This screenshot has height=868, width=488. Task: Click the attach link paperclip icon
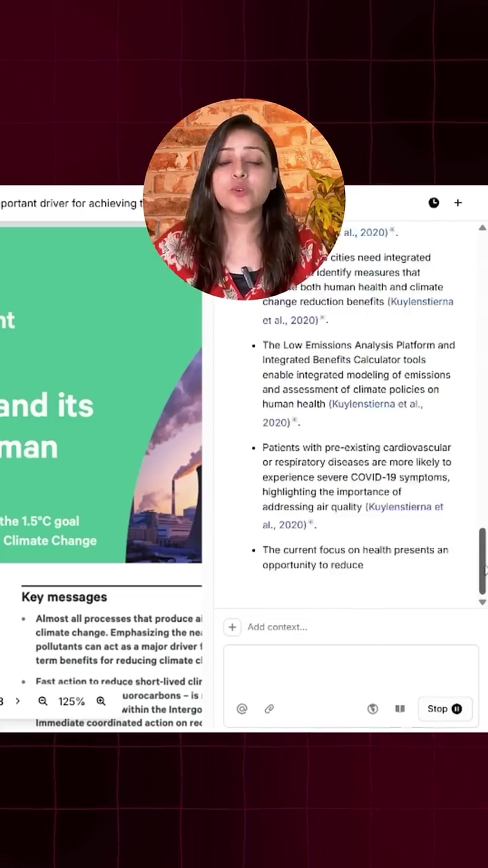click(x=269, y=709)
